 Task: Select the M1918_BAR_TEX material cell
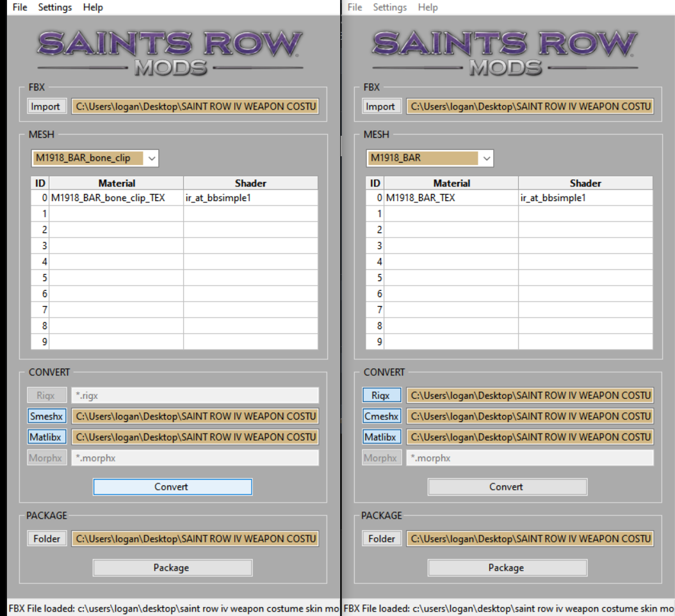[x=451, y=198]
